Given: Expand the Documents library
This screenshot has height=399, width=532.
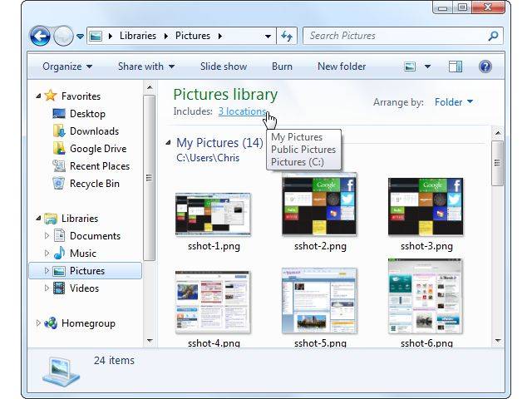Looking at the screenshot, I should [x=47, y=235].
